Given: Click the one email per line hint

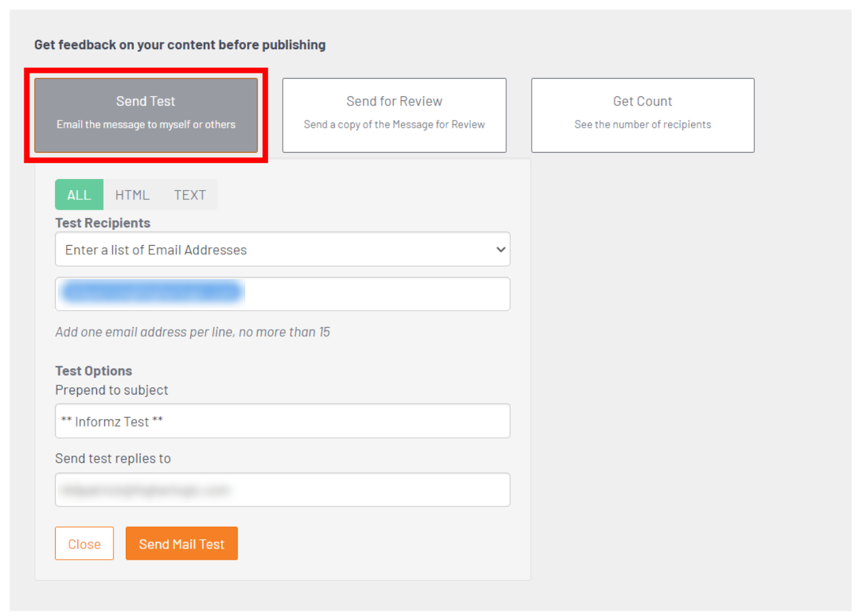Looking at the screenshot, I should 192,332.
